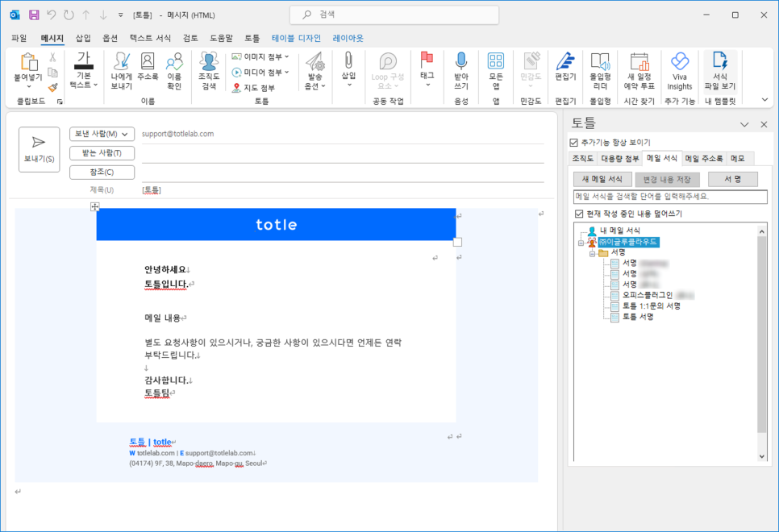779x532 pixels.
Task: Click the 참조 Cc button
Action: click(102, 172)
